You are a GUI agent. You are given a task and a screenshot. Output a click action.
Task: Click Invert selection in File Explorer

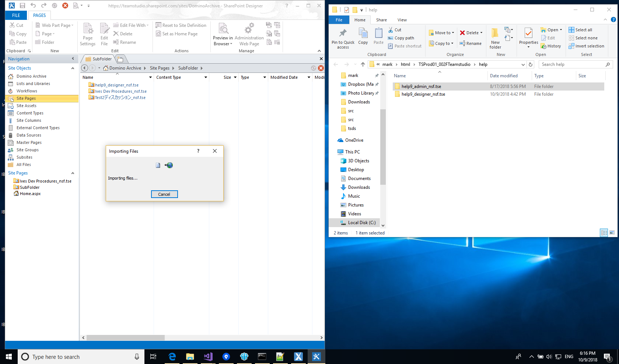(x=587, y=46)
